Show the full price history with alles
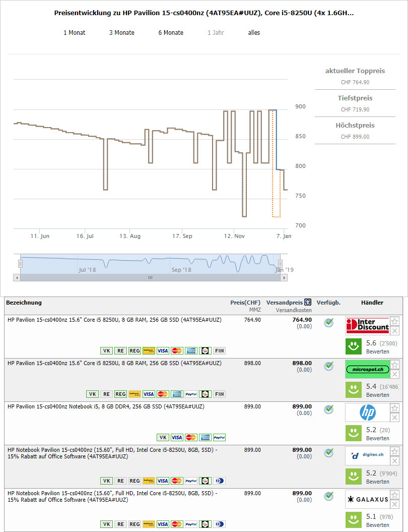 (x=254, y=33)
